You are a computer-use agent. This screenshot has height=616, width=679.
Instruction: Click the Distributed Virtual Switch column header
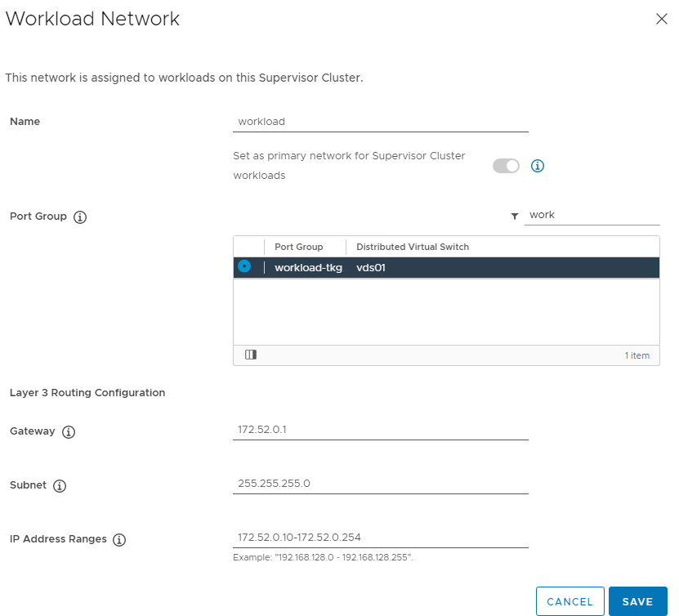coord(413,247)
